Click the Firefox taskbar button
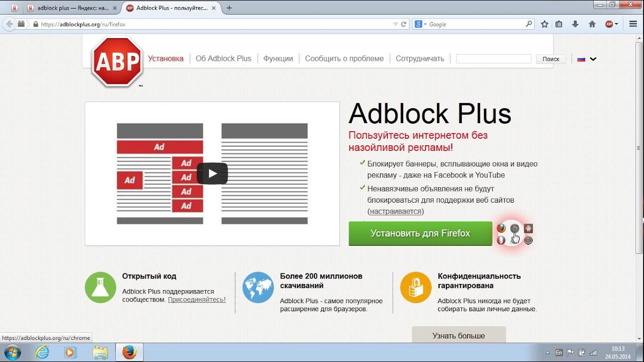Screen dimensions: 644x362 point(129,352)
